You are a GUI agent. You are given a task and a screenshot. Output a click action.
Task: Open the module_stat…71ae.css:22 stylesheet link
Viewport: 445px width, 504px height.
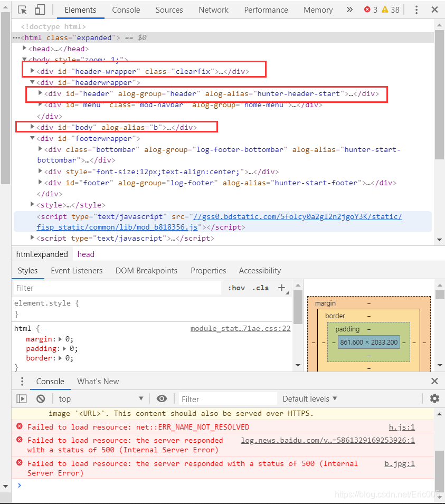tap(241, 328)
